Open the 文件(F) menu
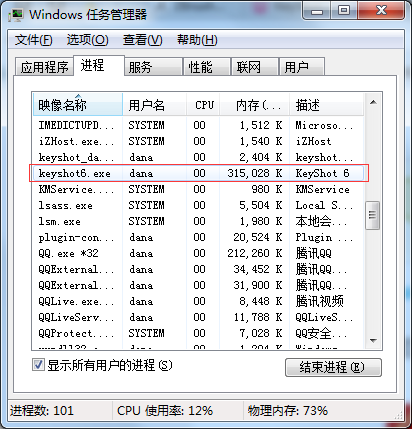Viewport: 412px width, 429px height. point(33,40)
